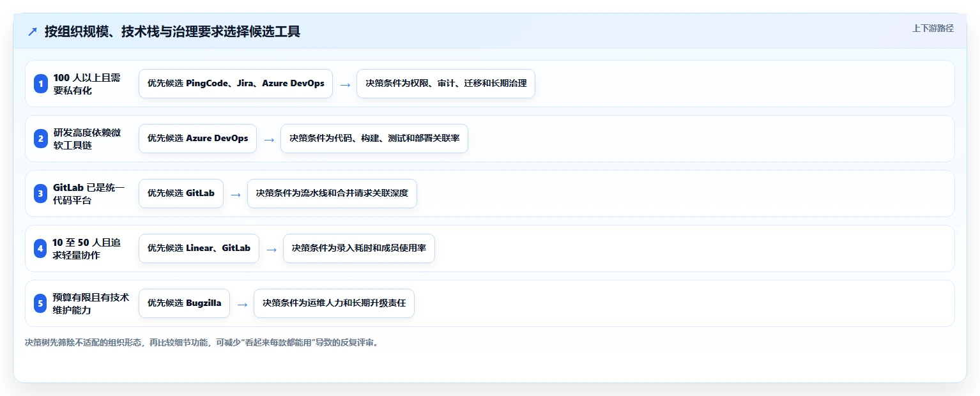Click the 优先候选 Linear、GitLab box
980x396 pixels.
(x=199, y=248)
